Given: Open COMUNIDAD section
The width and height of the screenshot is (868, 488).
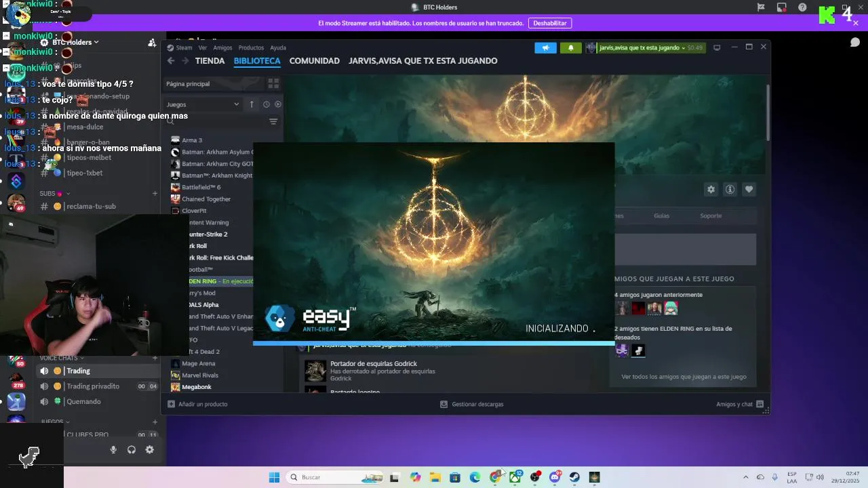Looking at the screenshot, I should point(315,61).
